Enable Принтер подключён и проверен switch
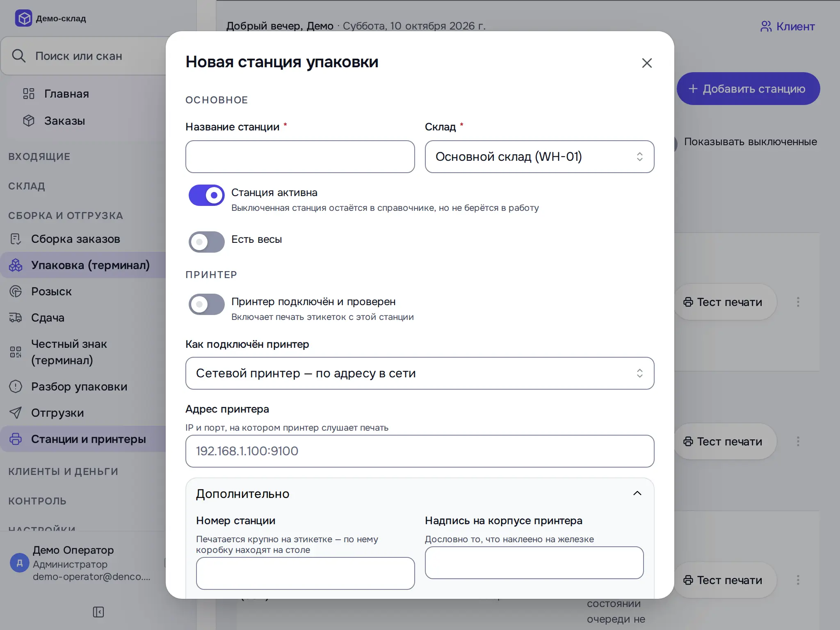The image size is (840, 630). click(x=207, y=304)
